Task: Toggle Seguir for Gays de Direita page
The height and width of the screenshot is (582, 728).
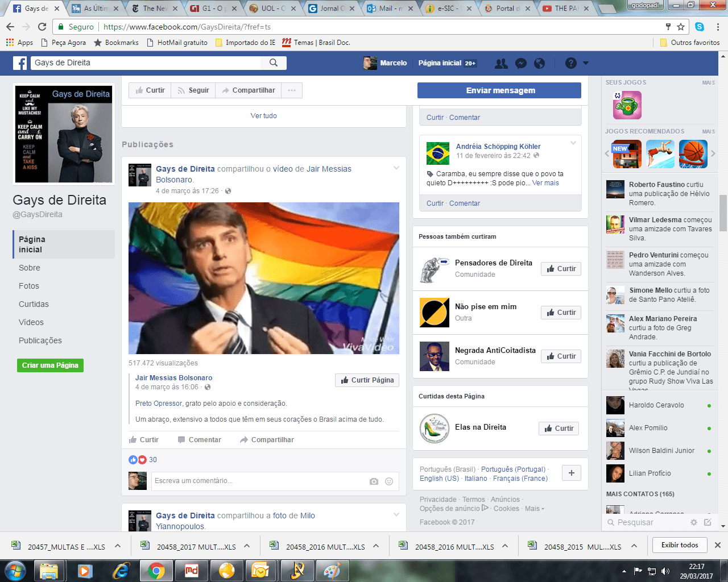Action: [x=193, y=90]
